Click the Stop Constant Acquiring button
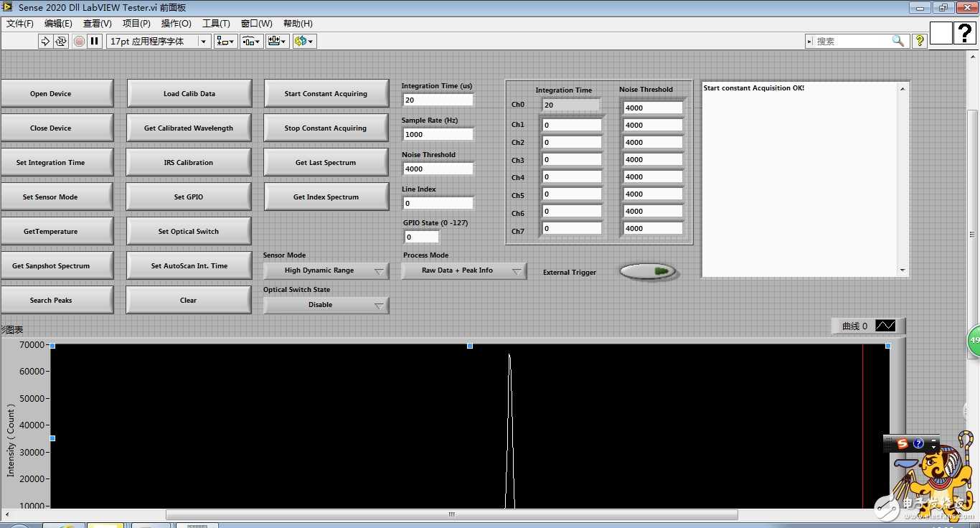 pos(326,128)
